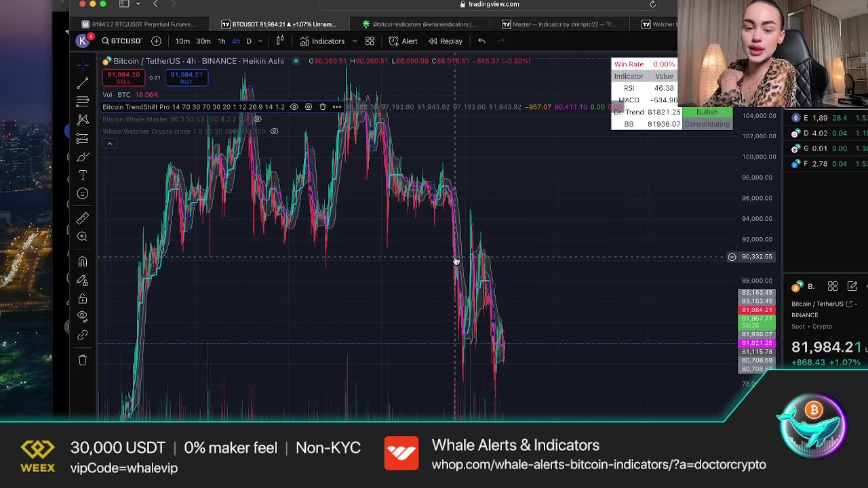Switch to the 30m timeframe
Image resolution: width=868 pixels, height=488 pixels.
tap(203, 41)
